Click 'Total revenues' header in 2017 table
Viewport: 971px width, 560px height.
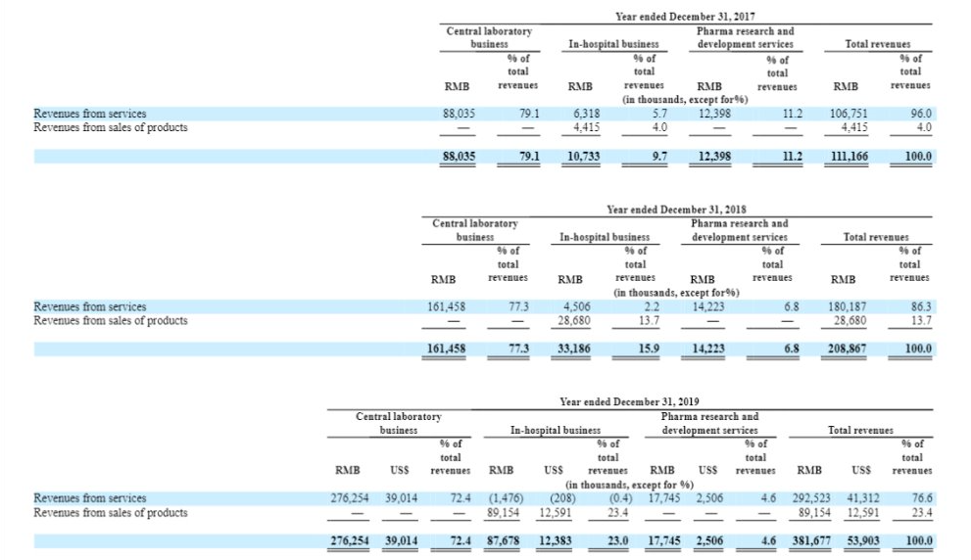(x=878, y=44)
